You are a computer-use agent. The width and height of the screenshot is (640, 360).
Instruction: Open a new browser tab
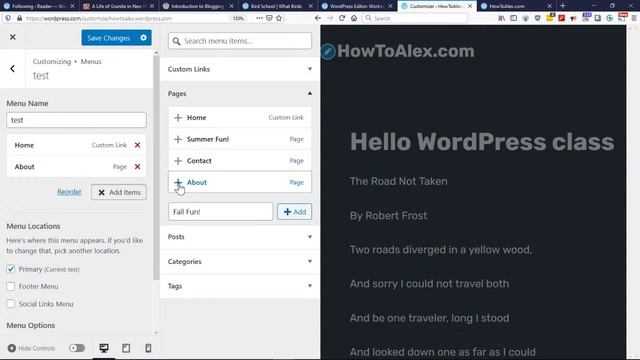pyautogui.click(x=562, y=6)
